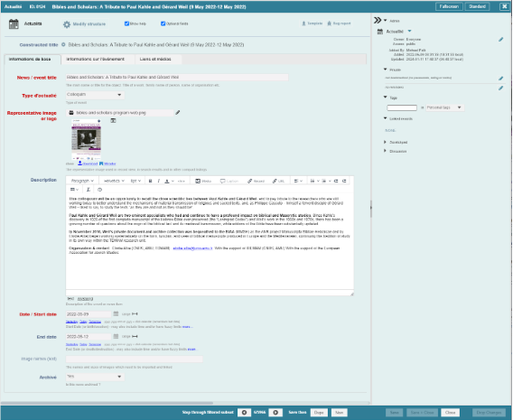Step to next record in filtered subset

tap(275, 413)
